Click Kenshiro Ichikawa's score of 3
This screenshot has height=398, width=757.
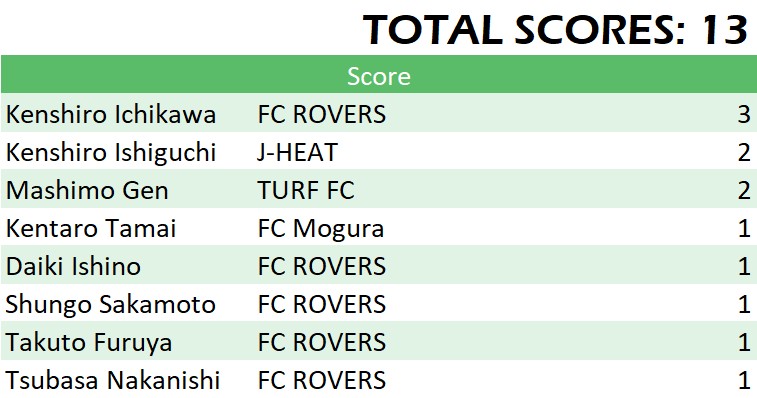click(x=744, y=114)
